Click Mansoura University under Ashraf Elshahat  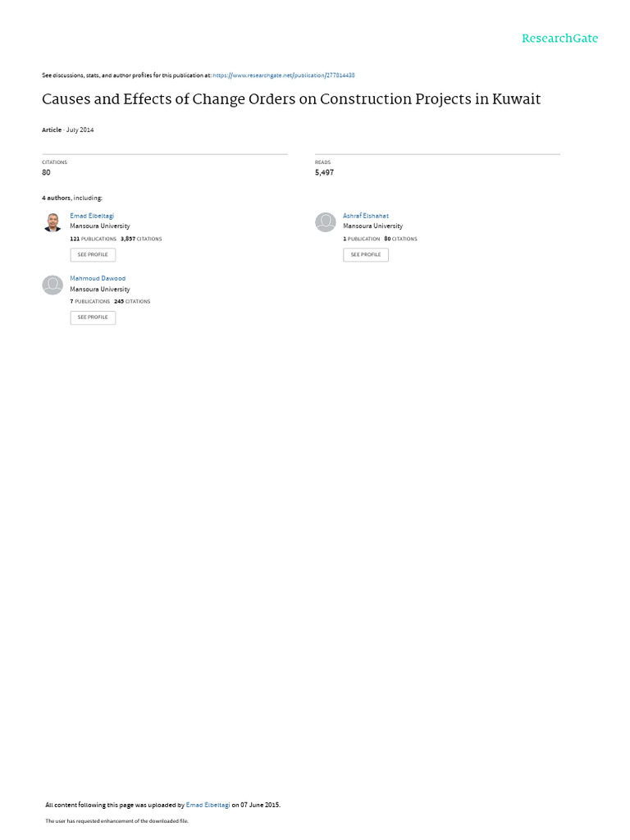(373, 226)
